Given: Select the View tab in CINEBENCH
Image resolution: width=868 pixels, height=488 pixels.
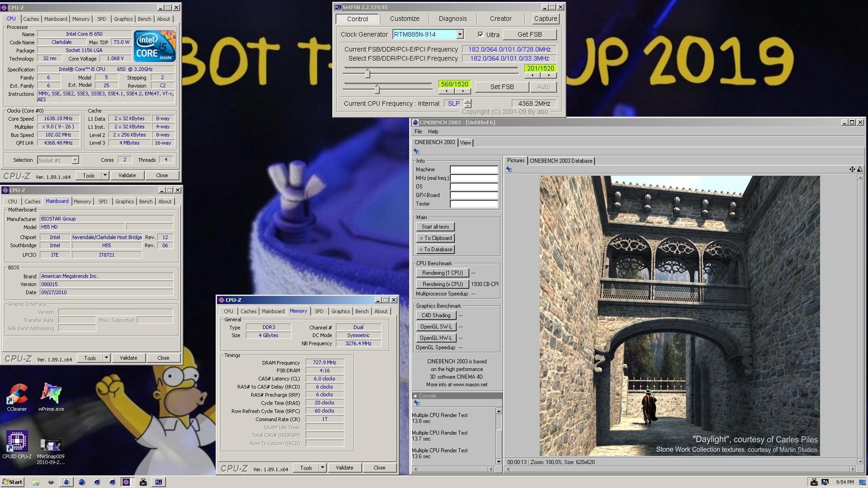Looking at the screenshot, I should [x=465, y=143].
